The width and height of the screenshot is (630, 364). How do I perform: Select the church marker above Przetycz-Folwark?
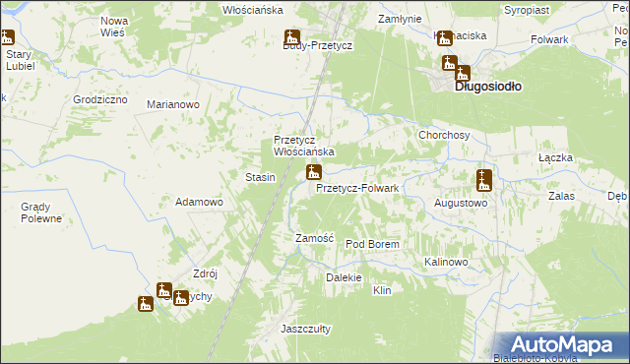(313, 172)
